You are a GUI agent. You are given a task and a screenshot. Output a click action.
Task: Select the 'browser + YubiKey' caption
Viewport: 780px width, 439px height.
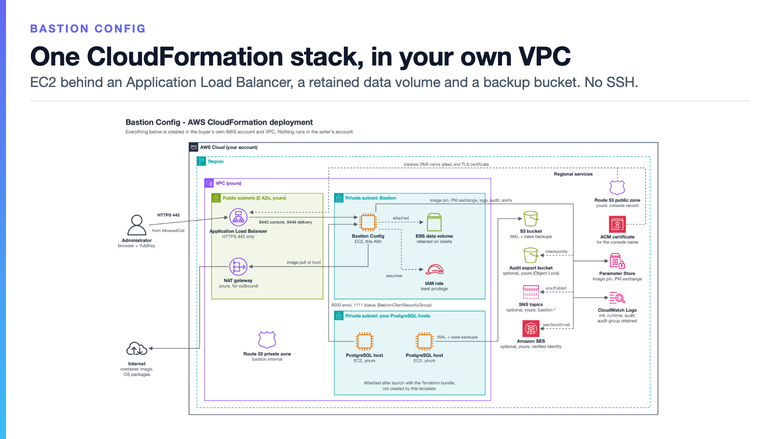[x=136, y=246]
